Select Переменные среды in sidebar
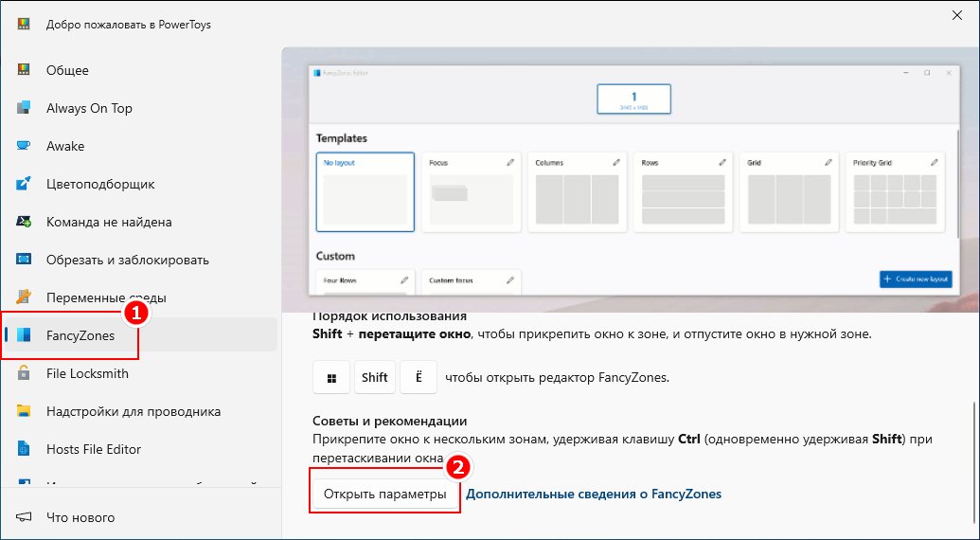 [141, 297]
